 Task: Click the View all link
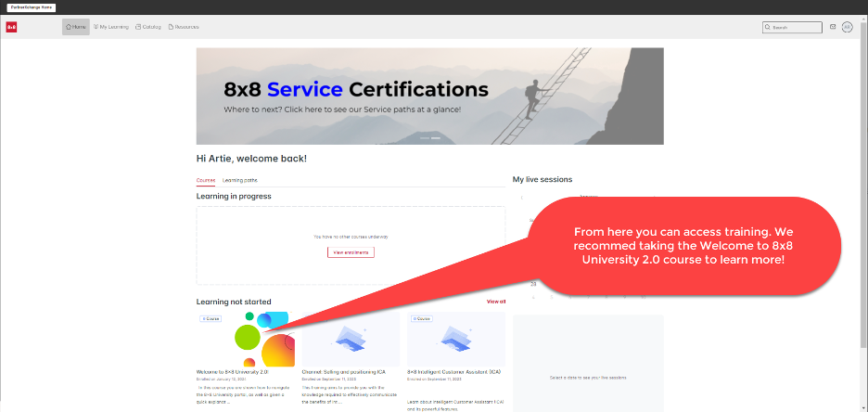click(x=496, y=302)
